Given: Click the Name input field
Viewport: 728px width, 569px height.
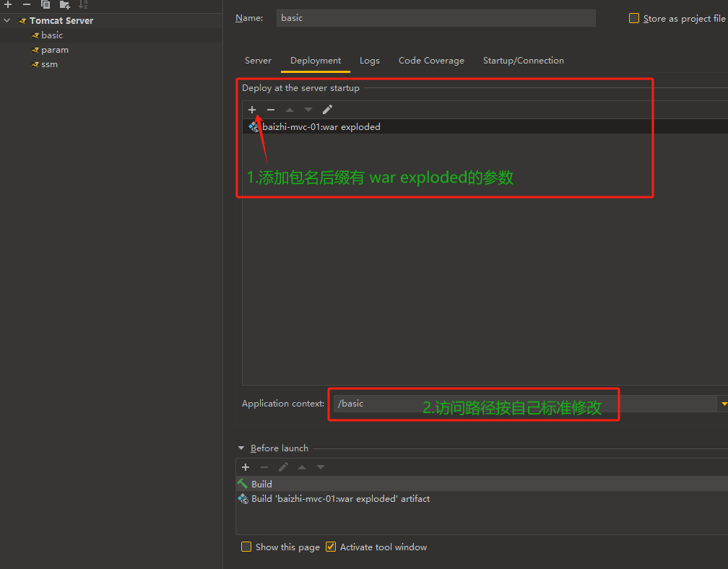Looking at the screenshot, I should pyautogui.click(x=435, y=18).
